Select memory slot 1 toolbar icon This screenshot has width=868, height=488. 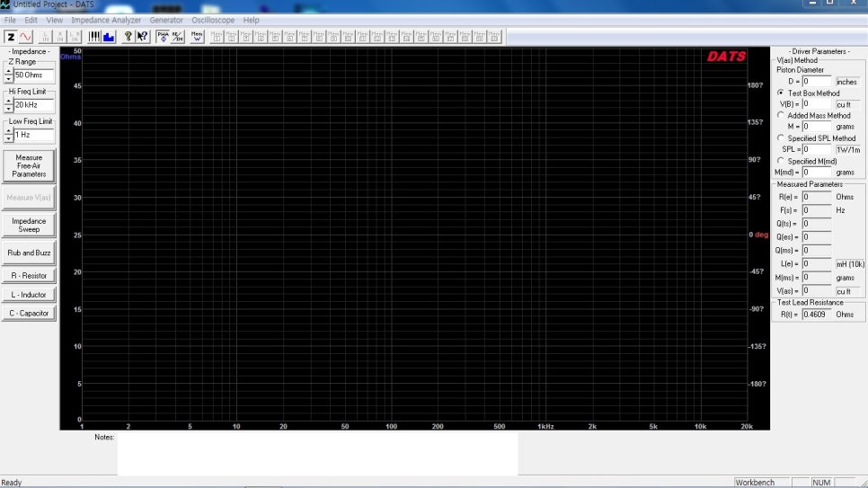click(x=217, y=37)
